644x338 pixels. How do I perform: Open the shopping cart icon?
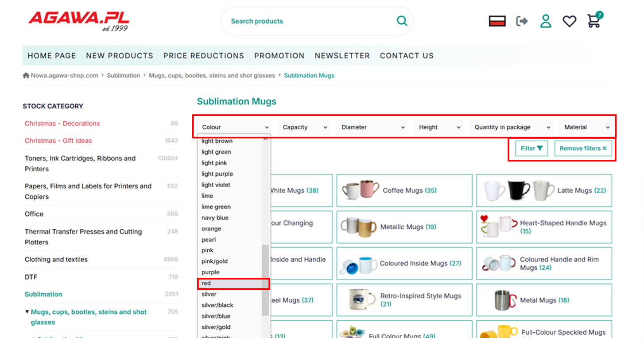(x=594, y=21)
